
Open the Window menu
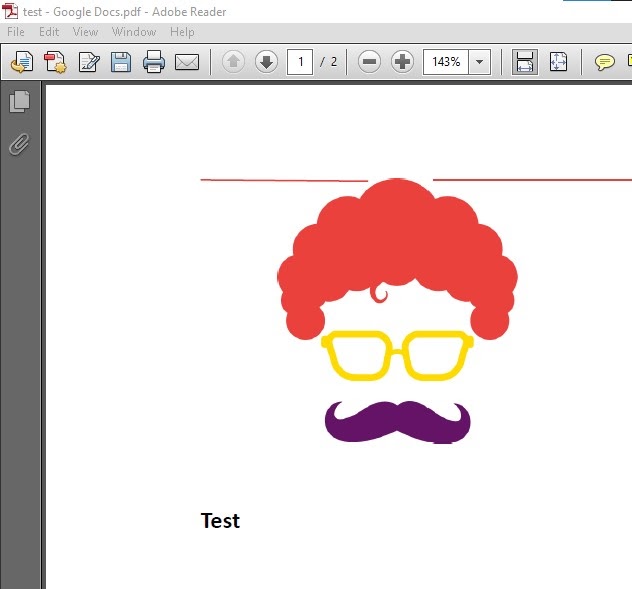(x=133, y=32)
